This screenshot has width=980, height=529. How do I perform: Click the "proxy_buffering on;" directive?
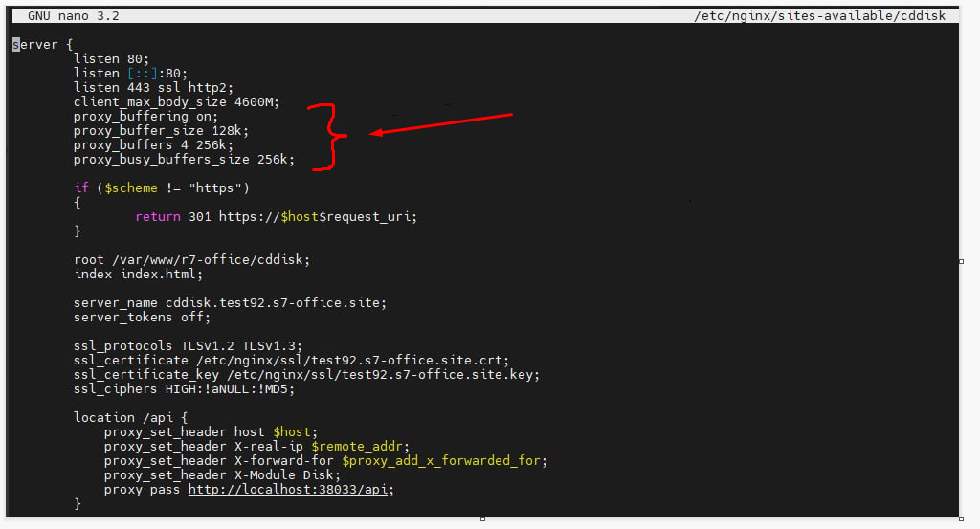[x=145, y=116]
